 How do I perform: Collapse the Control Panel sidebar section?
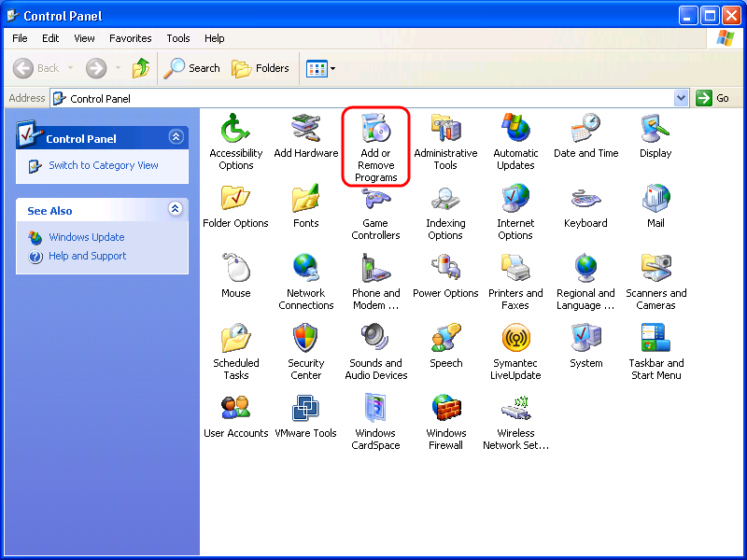click(x=176, y=137)
